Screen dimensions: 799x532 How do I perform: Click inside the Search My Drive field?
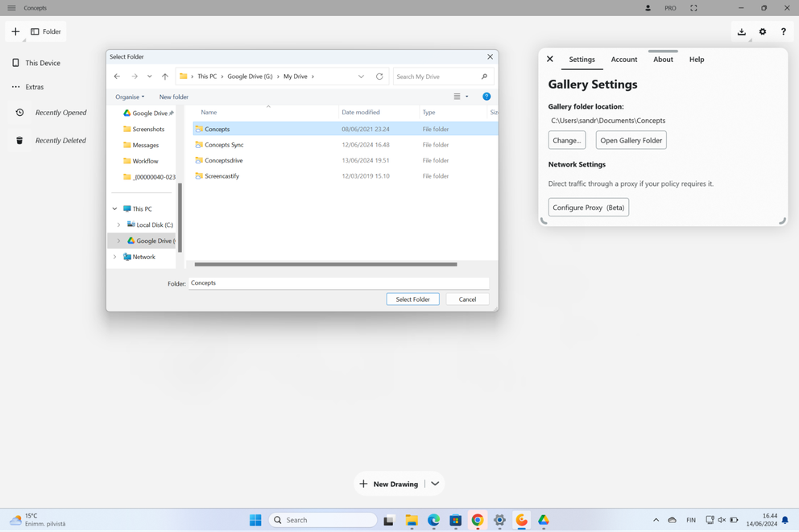coord(435,76)
